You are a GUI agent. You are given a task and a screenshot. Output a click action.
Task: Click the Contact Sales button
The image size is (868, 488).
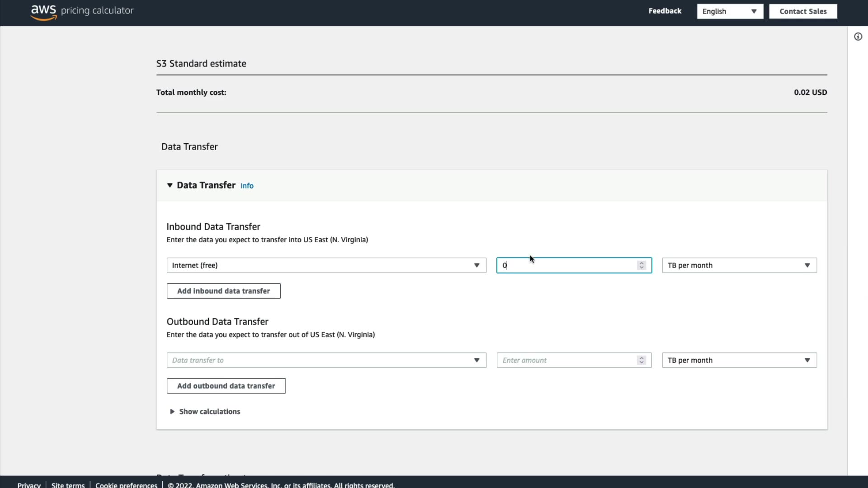point(803,11)
